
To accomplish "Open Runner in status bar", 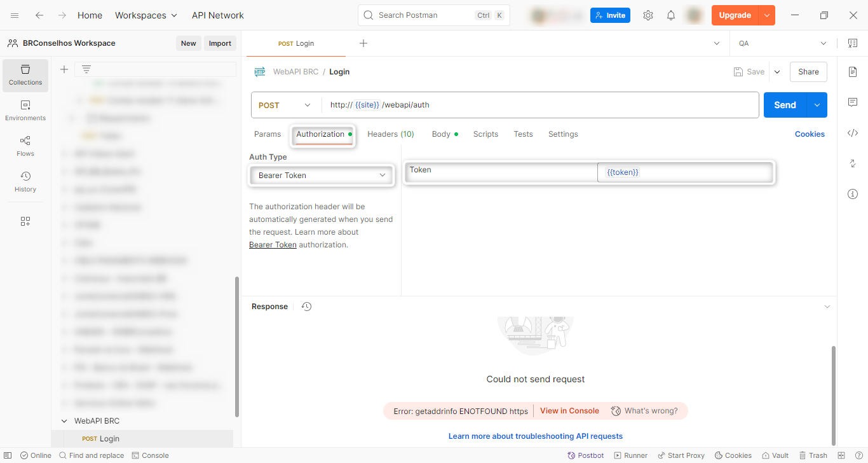I will (x=630, y=455).
